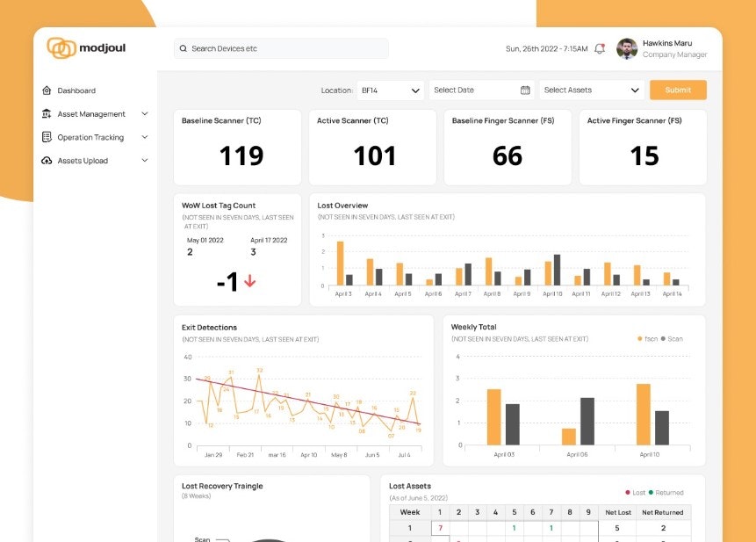Click Hawkins Maru user name
This screenshot has width=756, height=542.
(x=667, y=43)
